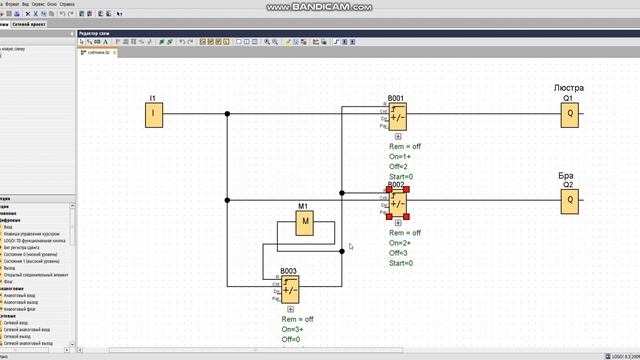
Task: Click undo in the diagram editor toolbar
Action: [182, 42]
